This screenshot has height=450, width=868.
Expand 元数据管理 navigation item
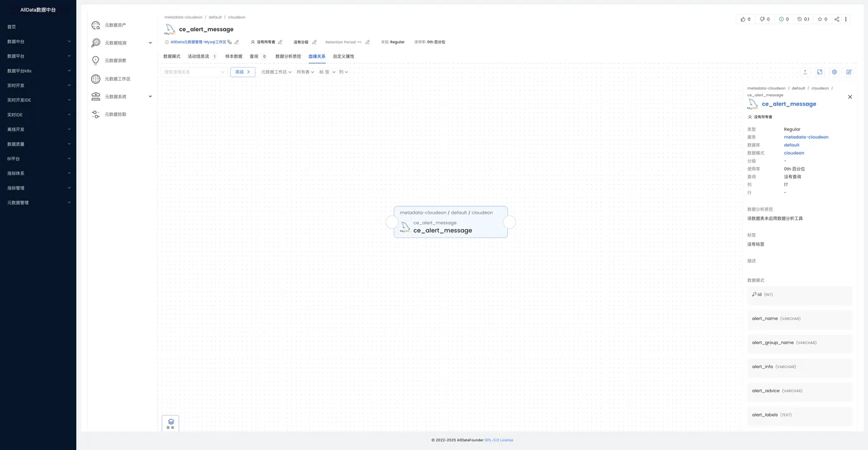click(x=38, y=203)
